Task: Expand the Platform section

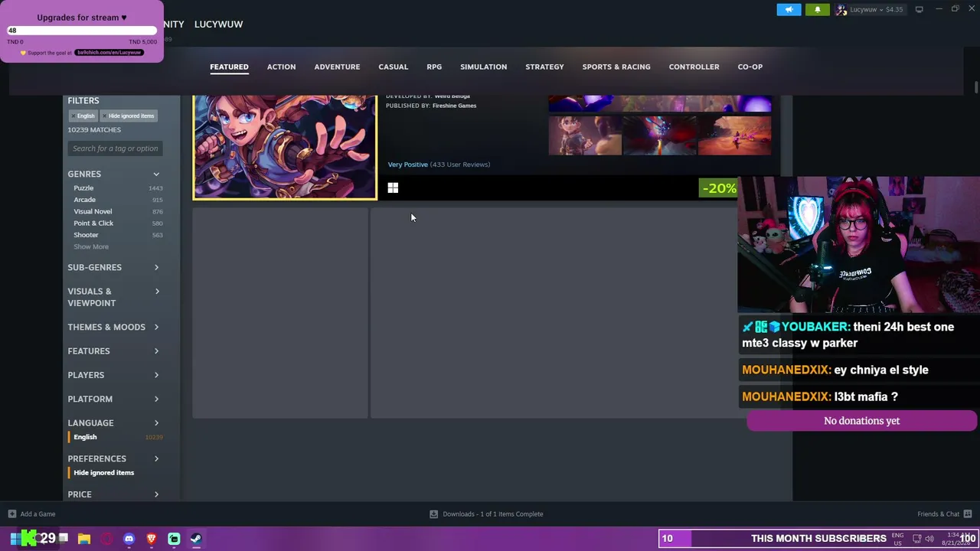Action: (115, 399)
